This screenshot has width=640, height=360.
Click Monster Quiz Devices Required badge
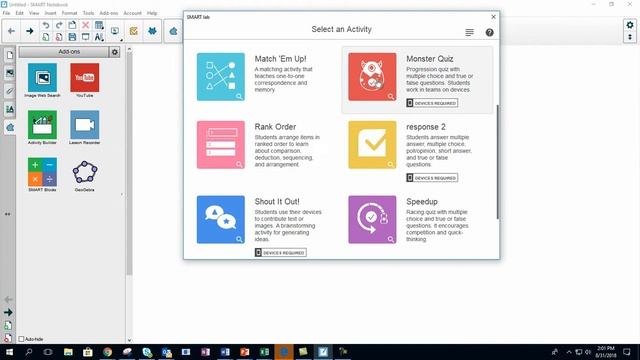point(432,103)
